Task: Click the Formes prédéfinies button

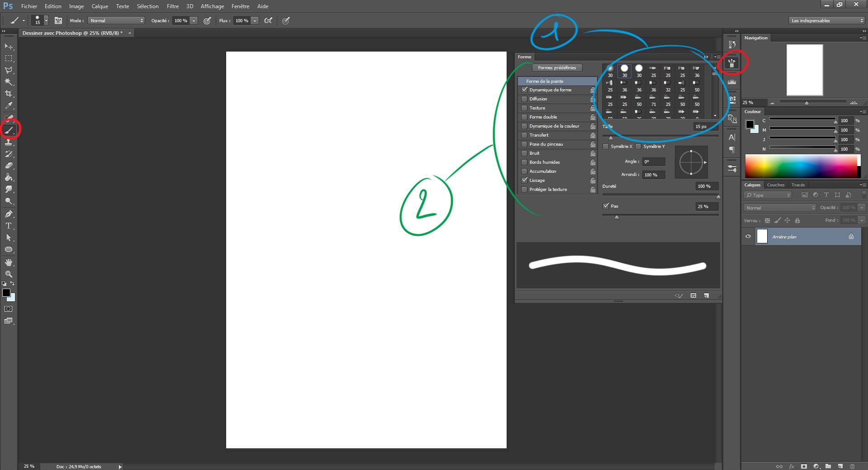Action: pos(558,67)
